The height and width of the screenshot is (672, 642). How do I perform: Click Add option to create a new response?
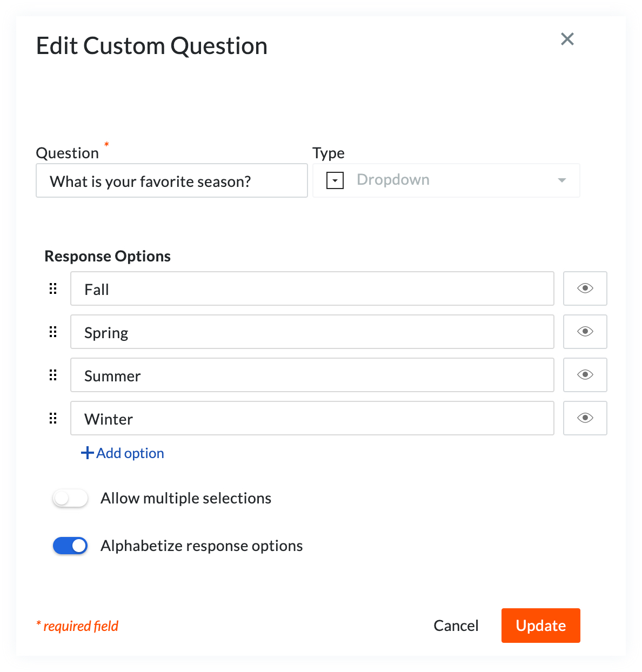[x=129, y=453]
